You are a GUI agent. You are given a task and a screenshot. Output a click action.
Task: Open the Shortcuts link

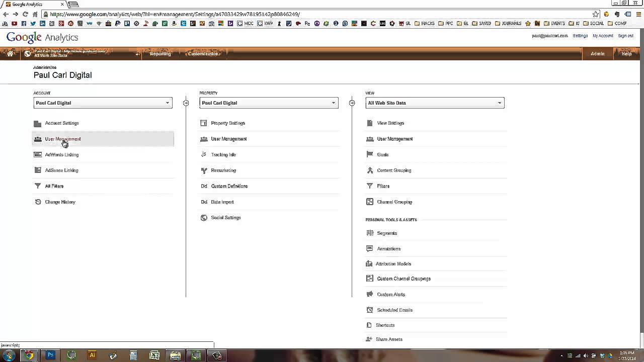pos(385,325)
